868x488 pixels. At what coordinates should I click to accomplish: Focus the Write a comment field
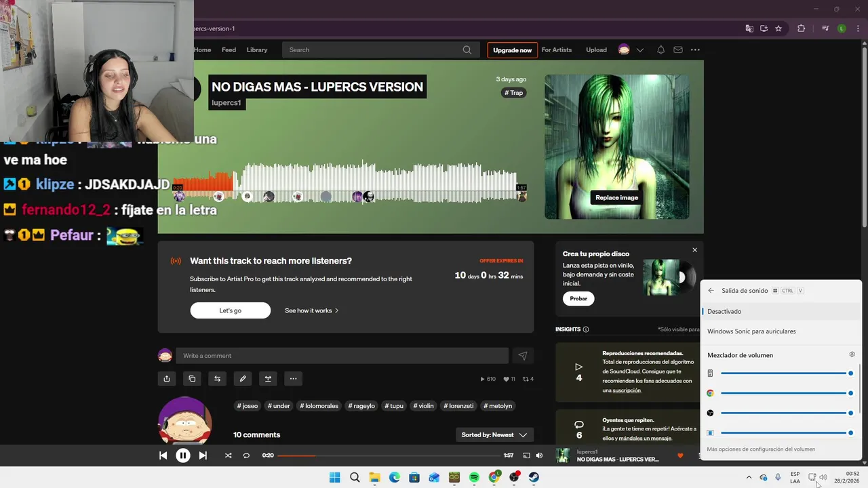[342, 356]
